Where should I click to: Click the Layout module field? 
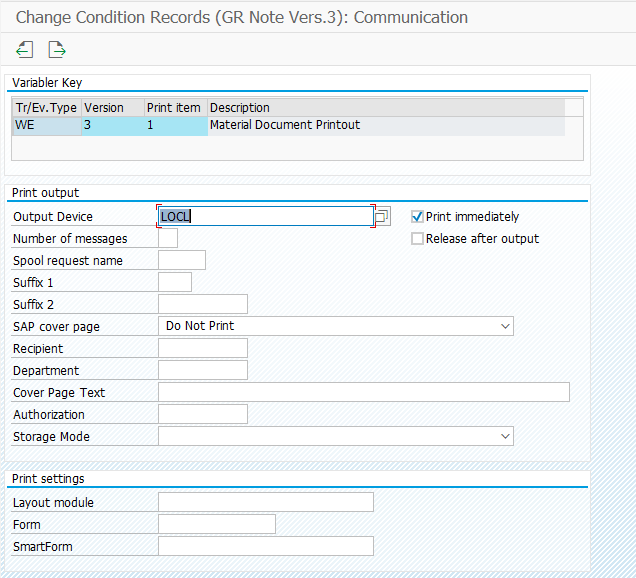tap(266, 502)
